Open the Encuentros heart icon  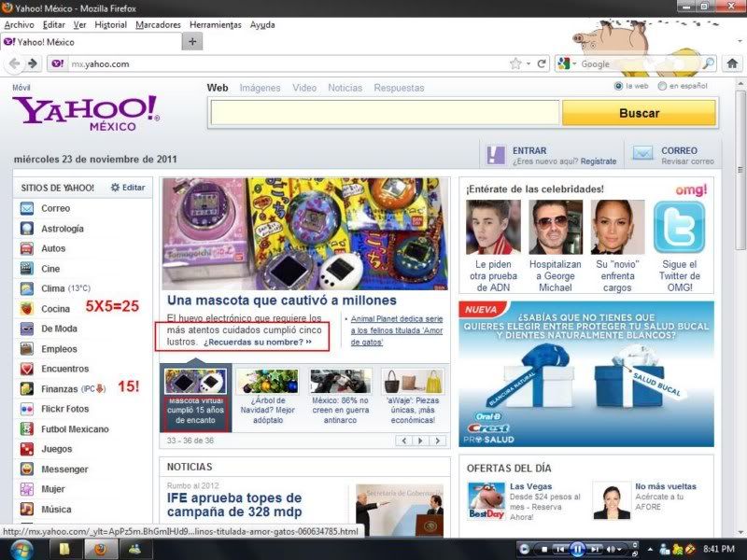click(x=27, y=369)
